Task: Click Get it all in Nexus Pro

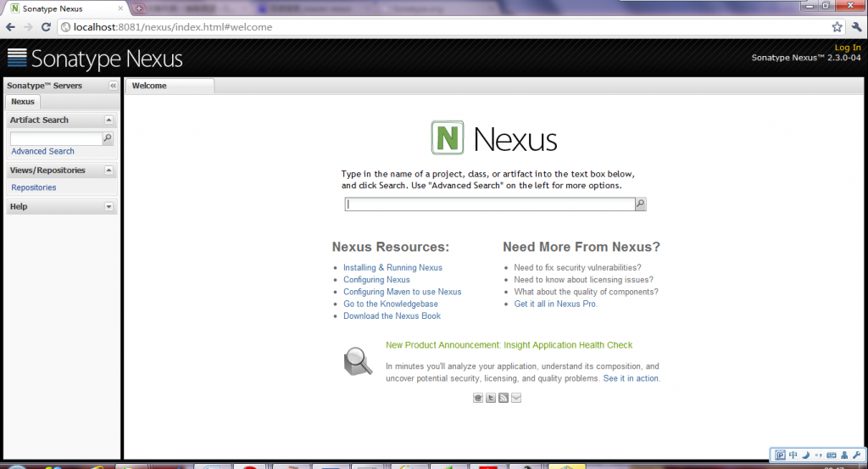Action: [x=555, y=304]
